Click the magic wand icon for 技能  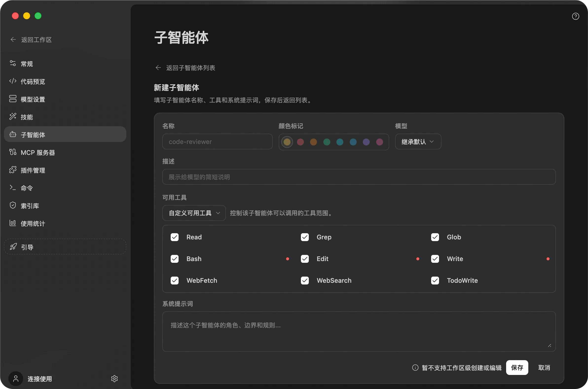tap(13, 117)
